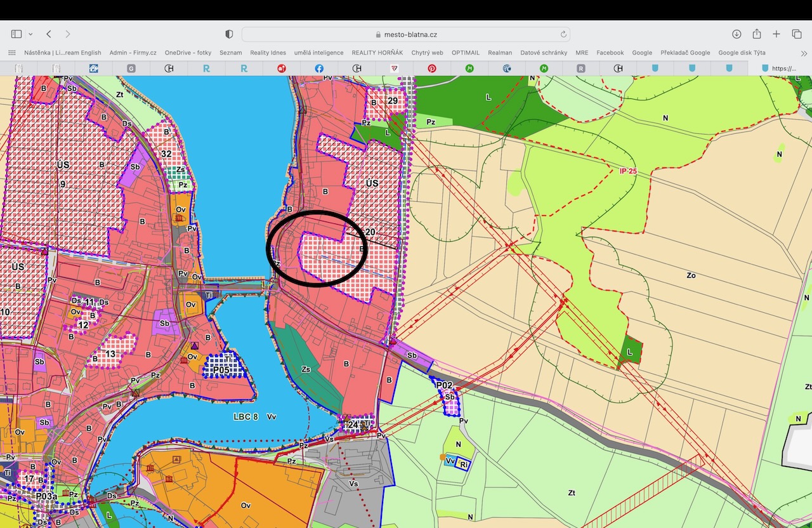This screenshot has height=528, width=812.
Task: Switch to the Facebook favicon tab
Action: [x=319, y=68]
